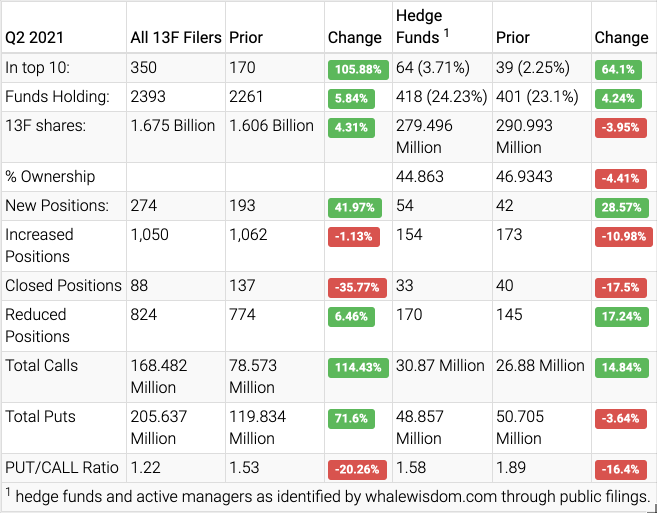
Task: Select the -10.98% red badge
Action: [x=622, y=236]
